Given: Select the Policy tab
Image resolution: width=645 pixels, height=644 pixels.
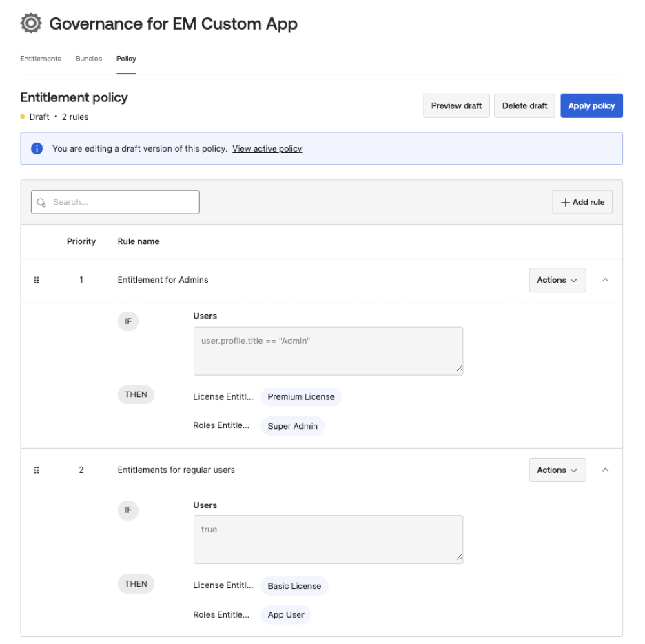Looking at the screenshot, I should tap(126, 59).
